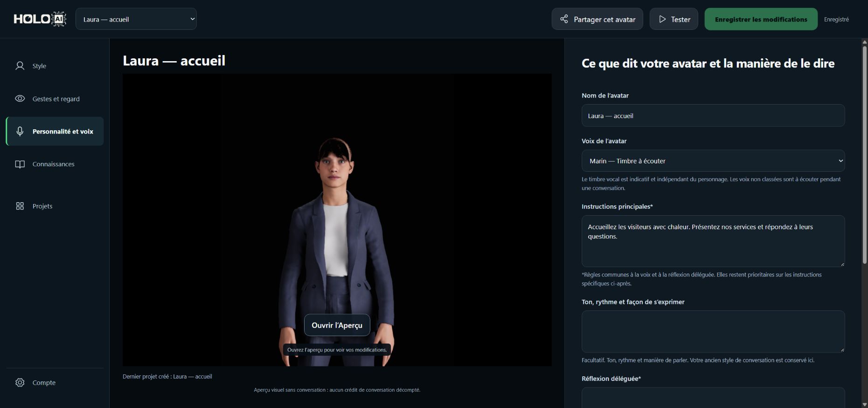Open the Connaissances section

[55, 164]
